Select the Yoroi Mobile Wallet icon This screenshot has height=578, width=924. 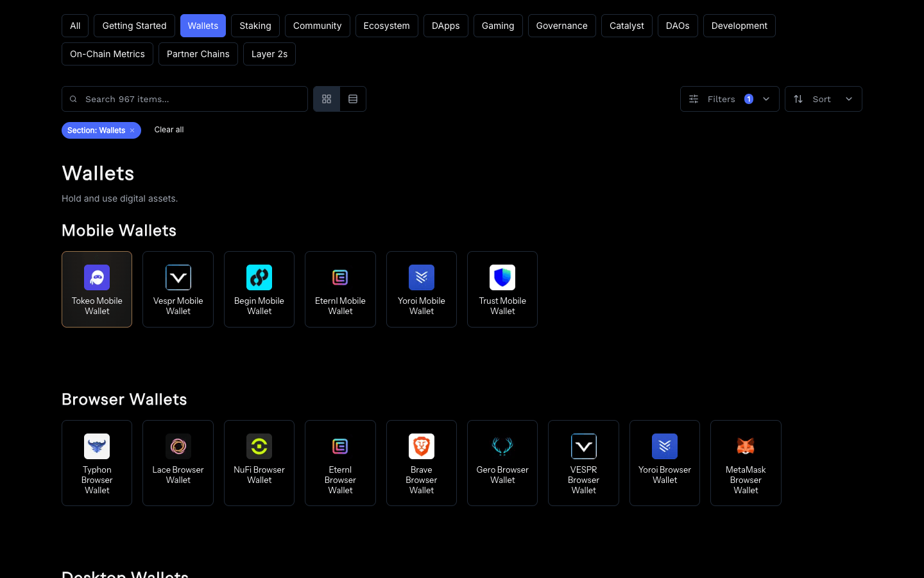[x=421, y=277]
